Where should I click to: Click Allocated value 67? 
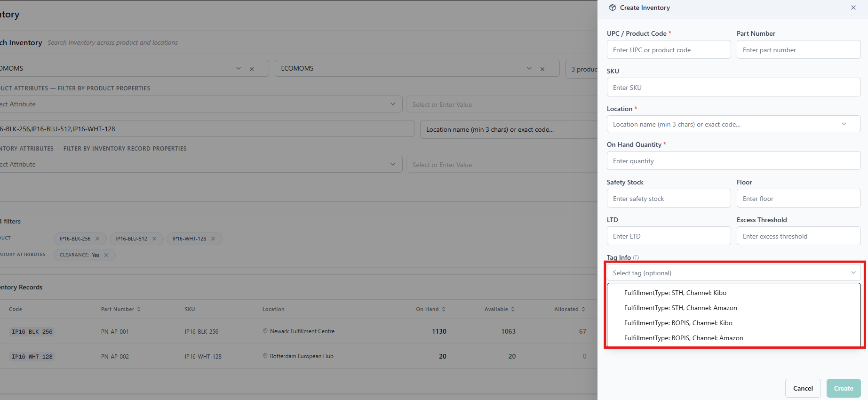pyautogui.click(x=582, y=331)
